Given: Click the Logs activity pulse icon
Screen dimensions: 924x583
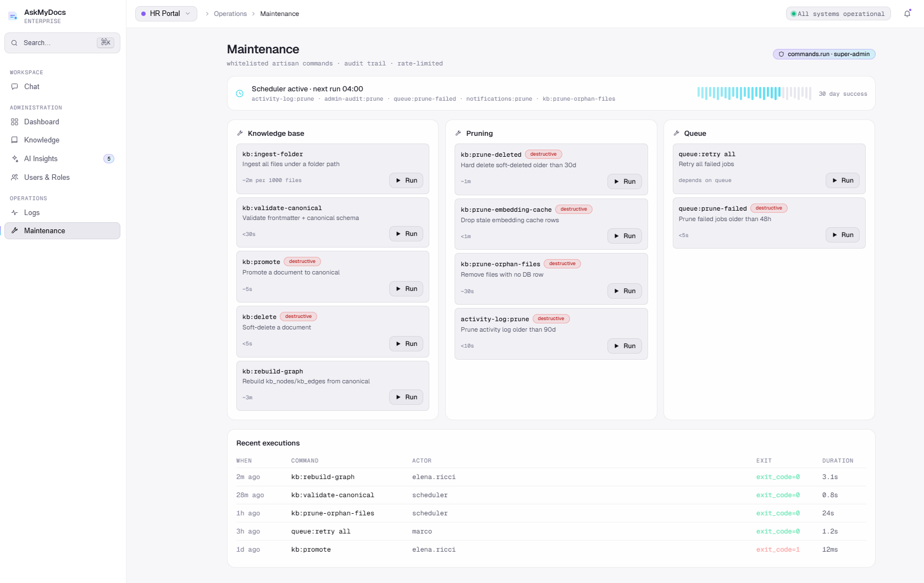Looking at the screenshot, I should pos(15,212).
